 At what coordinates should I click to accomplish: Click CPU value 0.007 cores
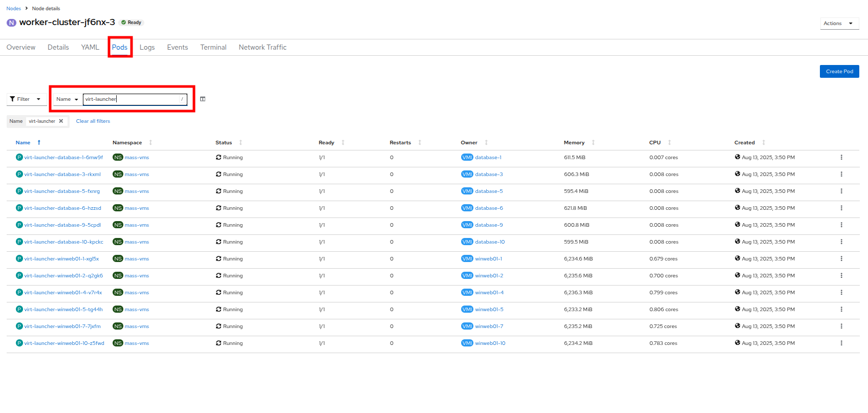664,158
